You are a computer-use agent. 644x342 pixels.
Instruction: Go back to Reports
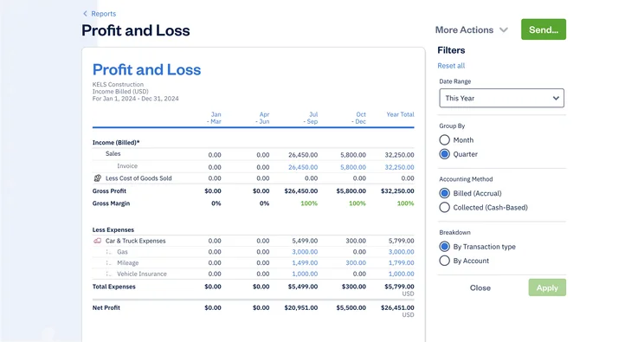[x=104, y=14]
